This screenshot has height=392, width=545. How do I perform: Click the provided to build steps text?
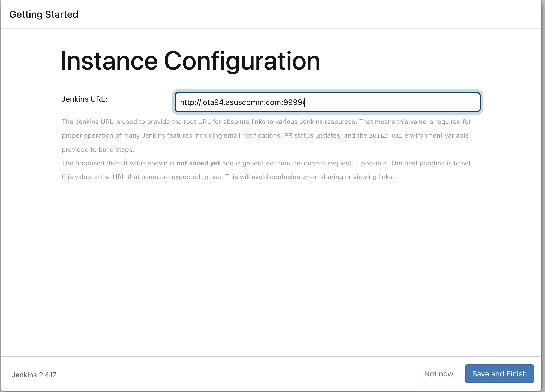pos(98,150)
